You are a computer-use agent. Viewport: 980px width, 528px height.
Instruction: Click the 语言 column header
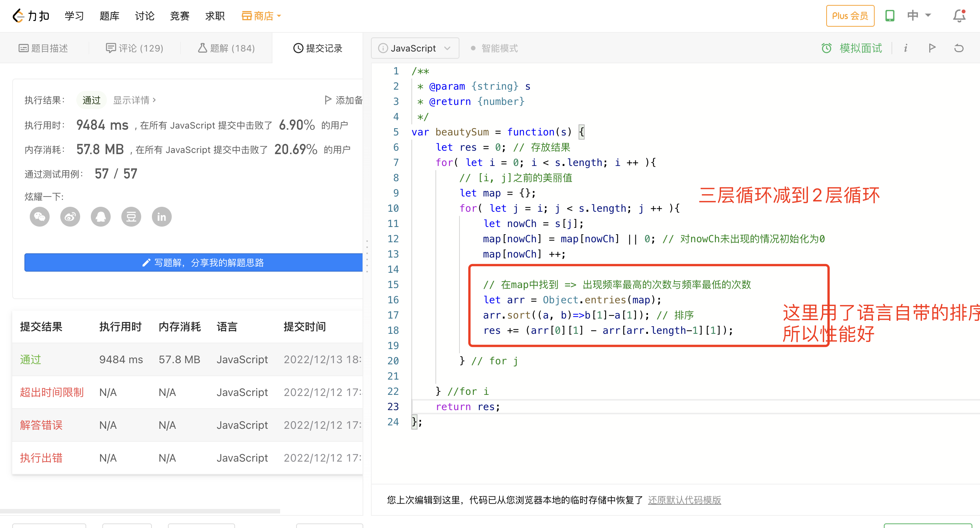[227, 327]
